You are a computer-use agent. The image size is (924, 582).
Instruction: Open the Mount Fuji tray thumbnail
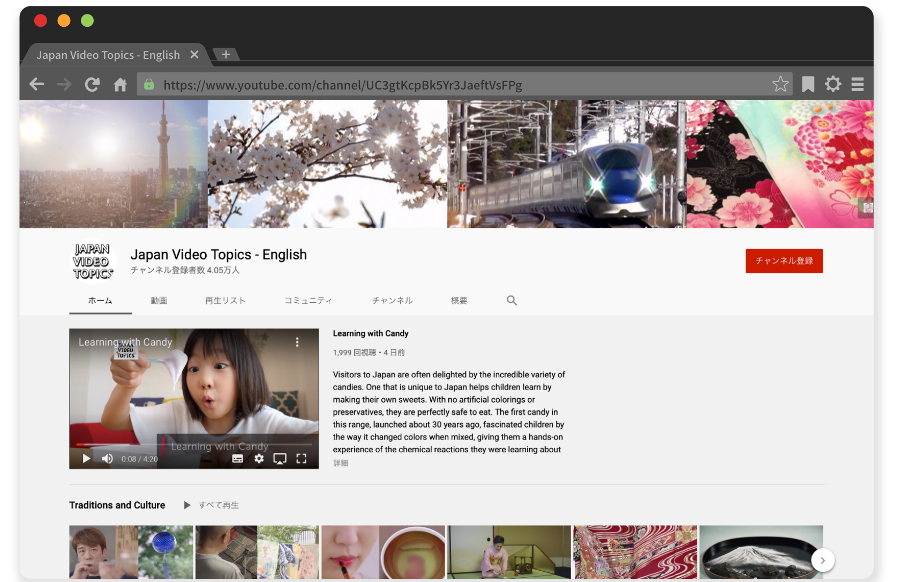761,552
